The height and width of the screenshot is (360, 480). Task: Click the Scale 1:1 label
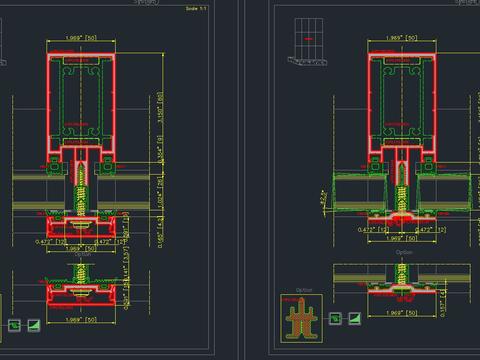196,9
